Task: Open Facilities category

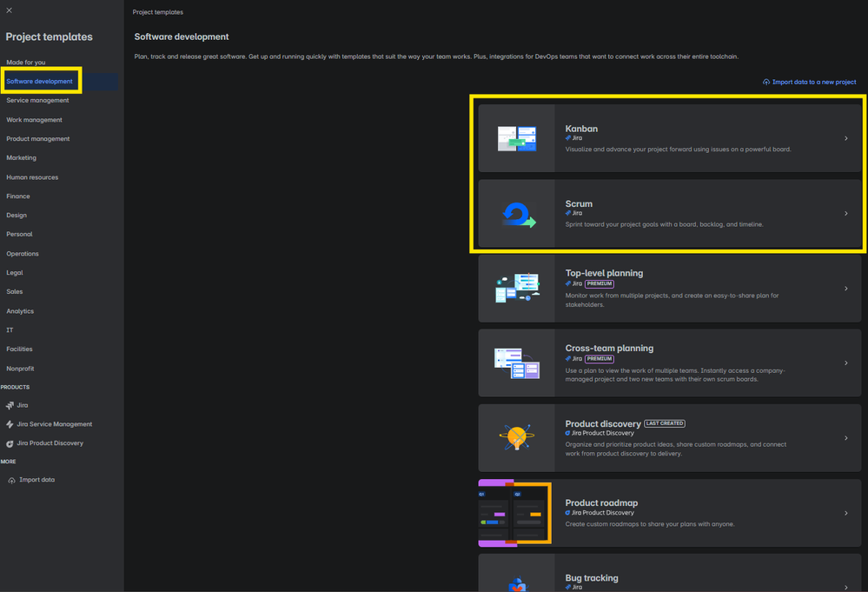Action: click(19, 349)
